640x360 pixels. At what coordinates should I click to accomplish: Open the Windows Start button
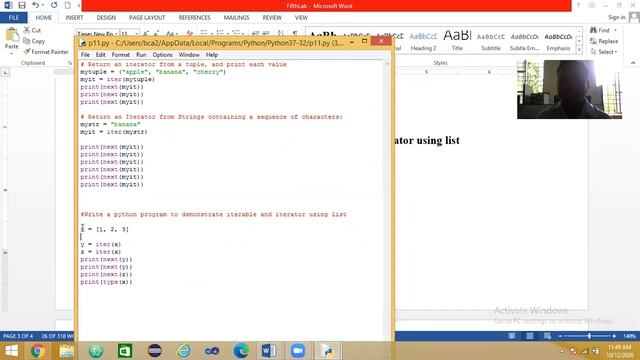point(11,351)
